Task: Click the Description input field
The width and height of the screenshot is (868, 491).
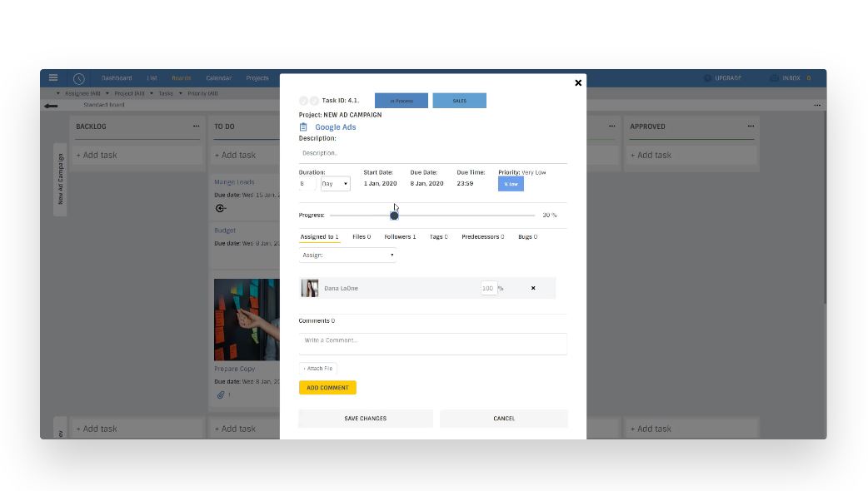Action: [433, 153]
